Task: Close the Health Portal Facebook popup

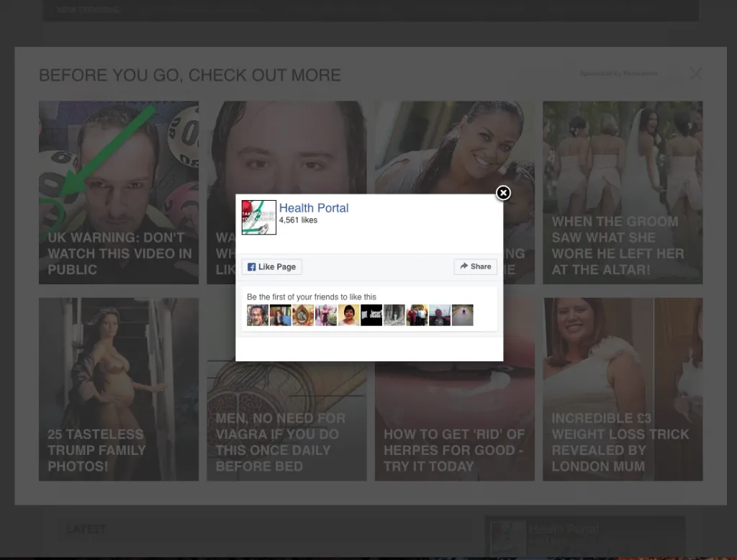Action: coord(503,193)
